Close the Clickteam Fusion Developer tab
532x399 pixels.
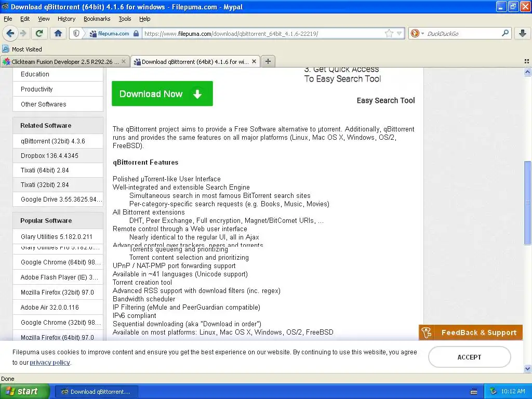click(x=124, y=61)
